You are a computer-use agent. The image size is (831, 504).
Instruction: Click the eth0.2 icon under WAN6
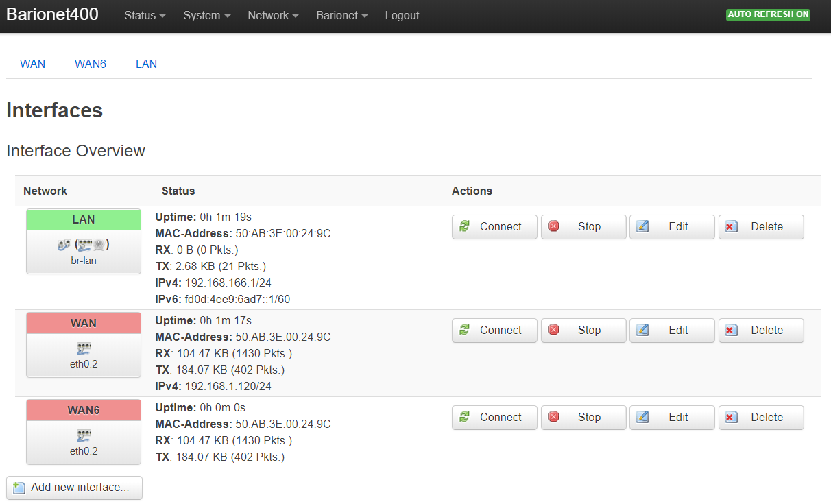(x=83, y=435)
